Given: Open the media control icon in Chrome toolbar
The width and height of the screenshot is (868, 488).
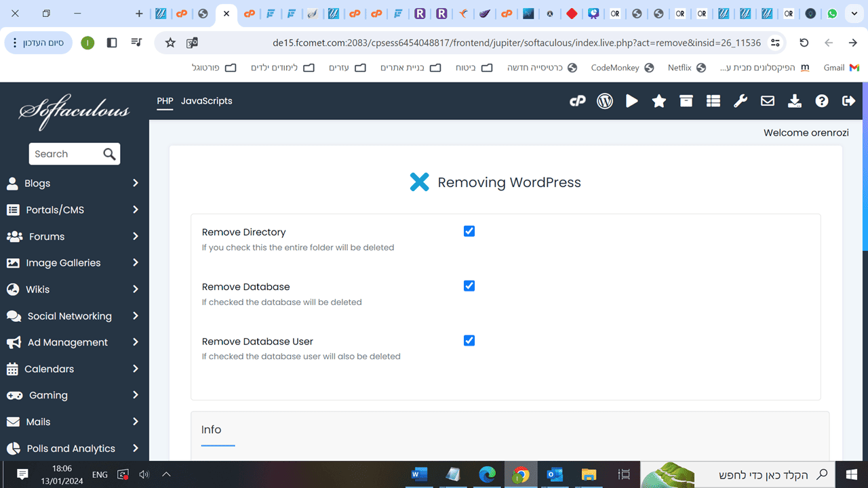Looking at the screenshot, I should 137,43.
